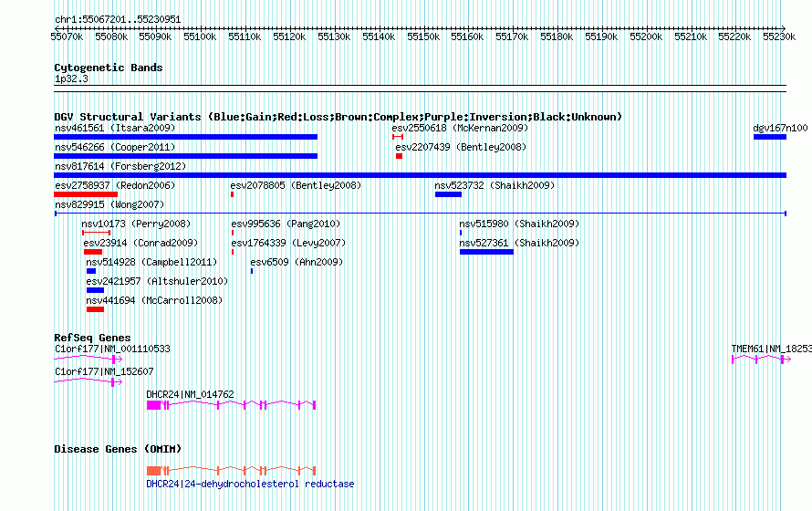Click the nsv514928 blue gain bar
Screen dimensions: 812x511
tap(91, 271)
